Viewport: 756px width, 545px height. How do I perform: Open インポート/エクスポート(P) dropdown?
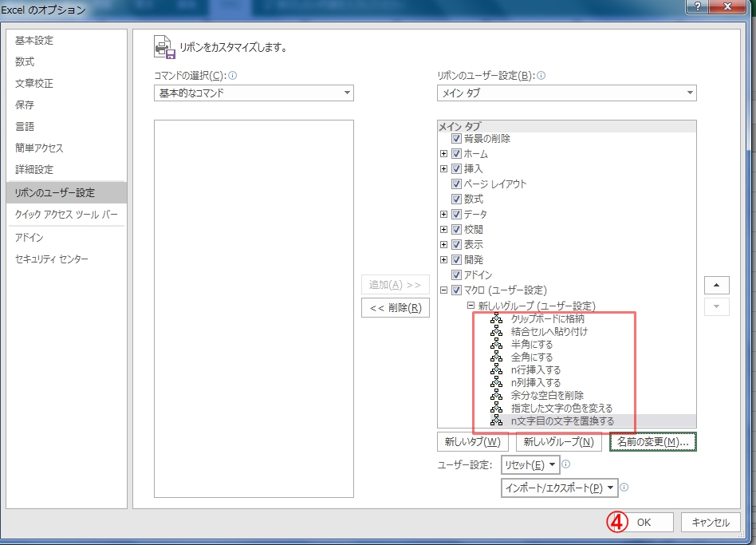559,488
